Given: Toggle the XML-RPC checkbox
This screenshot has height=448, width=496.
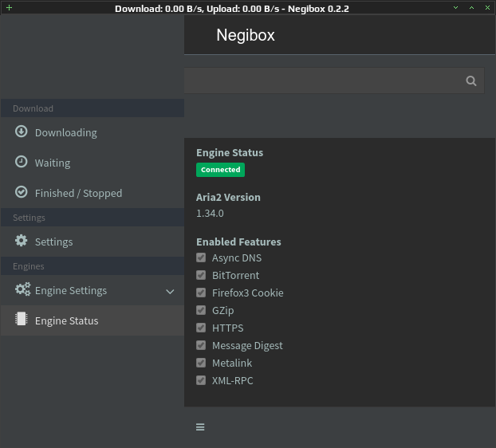Looking at the screenshot, I should click(201, 380).
